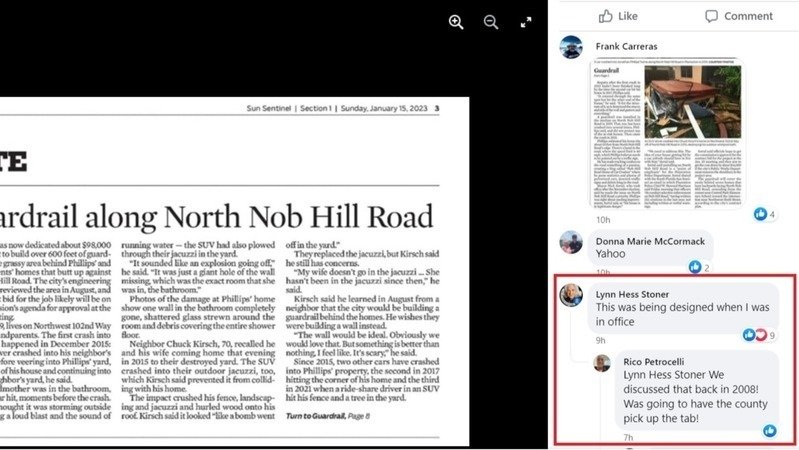Click the Comment button

click(738, 16)
